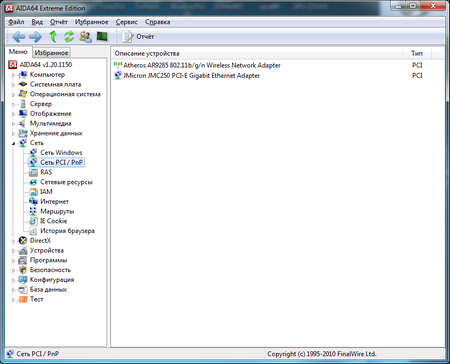Expand the Устройства tree node
Viewport: 450px width, 364px height.
coord(13,251)
